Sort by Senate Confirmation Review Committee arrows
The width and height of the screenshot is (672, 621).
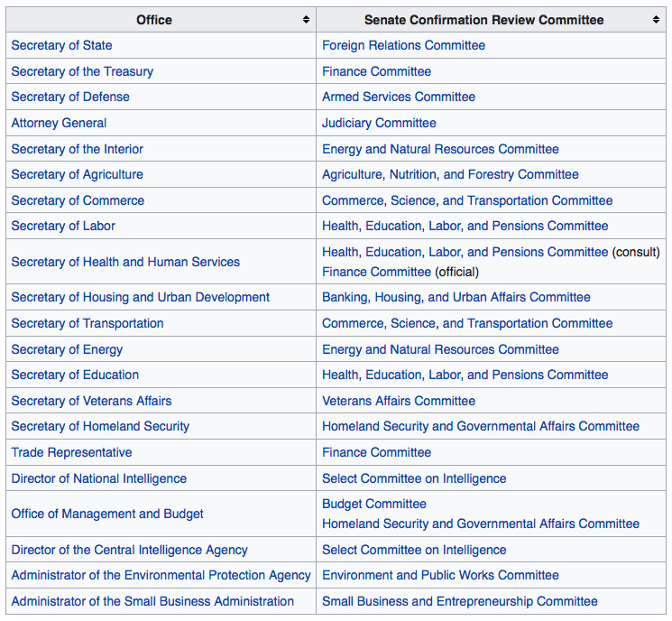[x=656, y=20]
